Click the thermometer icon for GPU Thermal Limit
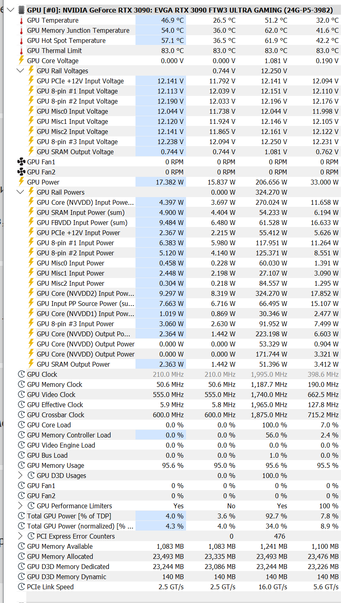364x603 pixels. 21,51
